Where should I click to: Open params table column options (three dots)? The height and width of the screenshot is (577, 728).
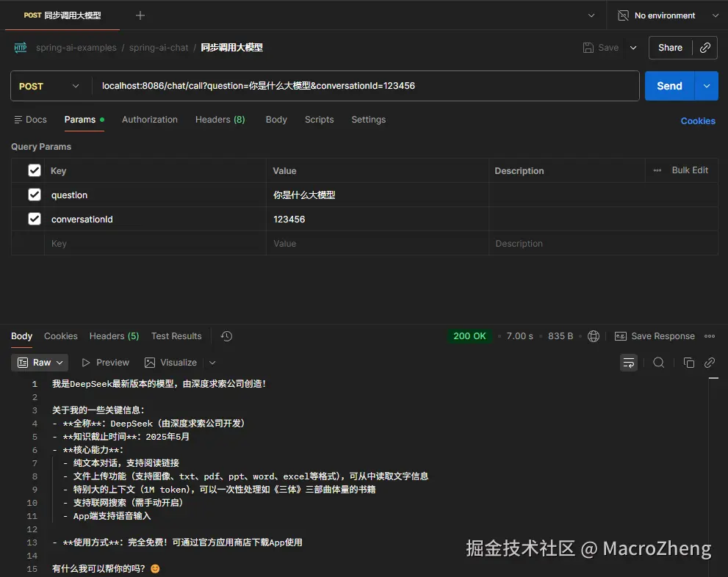(657, 170)
